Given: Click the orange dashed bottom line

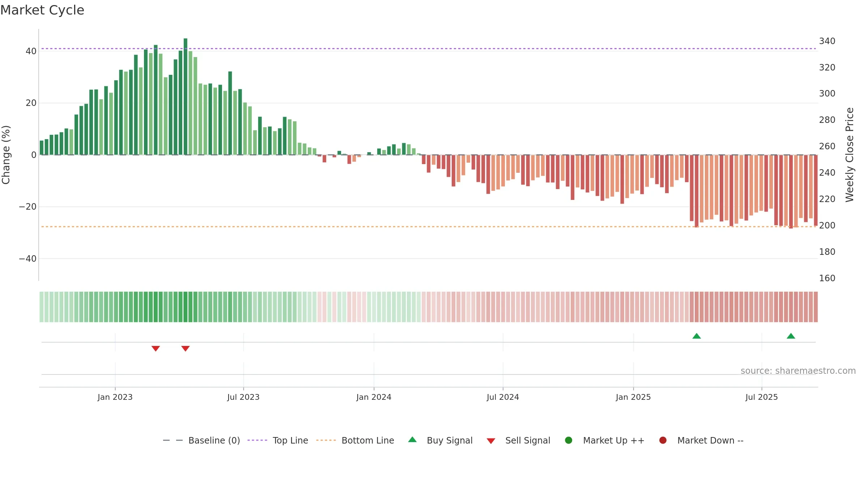Looking at the screenshot, I should [429, 227].
